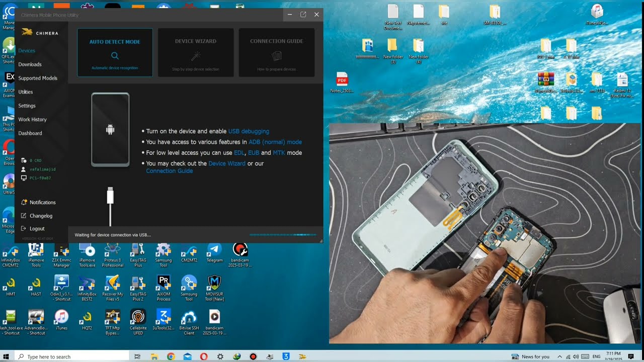Click the Chimera logo

pyautogui.click(x=40, y=33)
